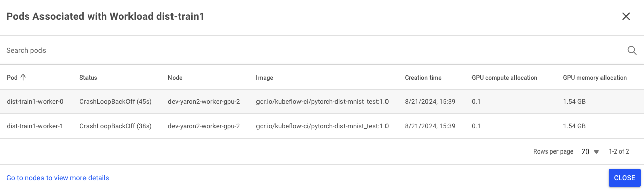Sort by GPU compute allocation header

coord(504,78)
